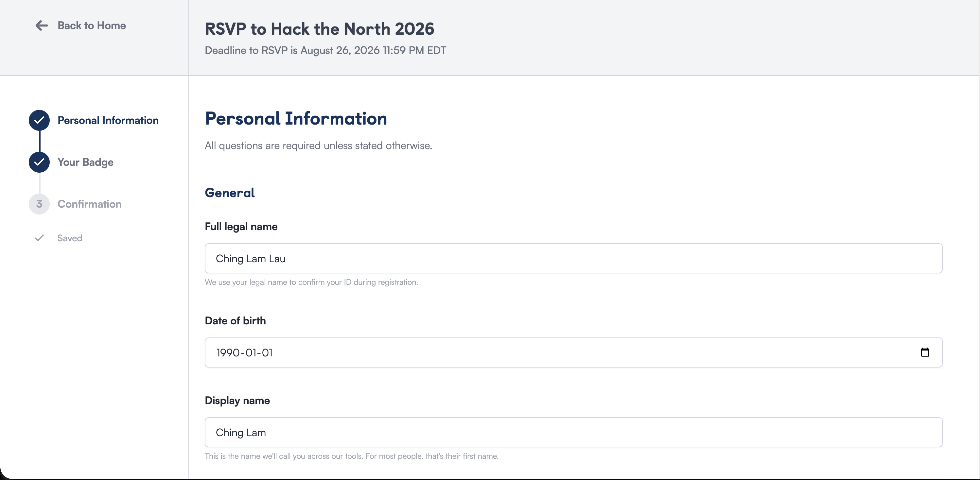This screenshot has width=980, height=480.
Task: Click 'All questions are required' note
Action: tap(318, 145)
